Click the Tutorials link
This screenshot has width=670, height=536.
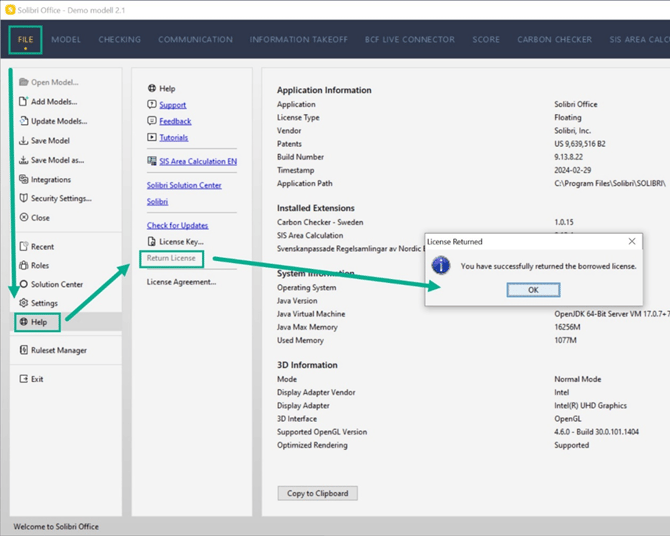click(173, 137)
